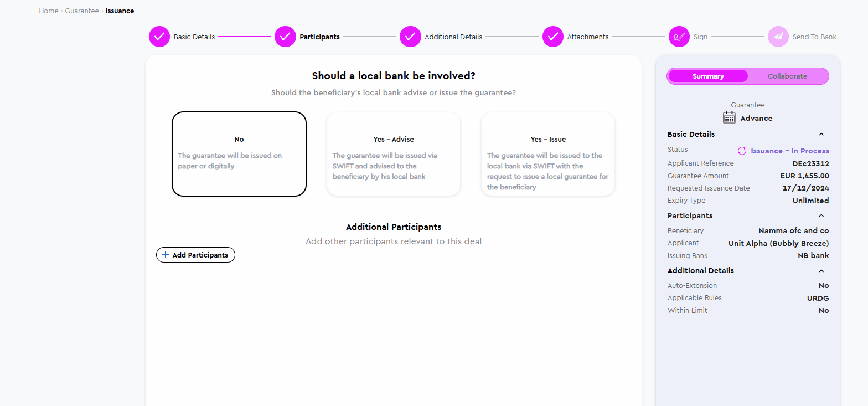Open Guarantee in the breadcrumb
The height and width of the screenshot is (406, 868).
pyautogui.click(x=82, y=11)
